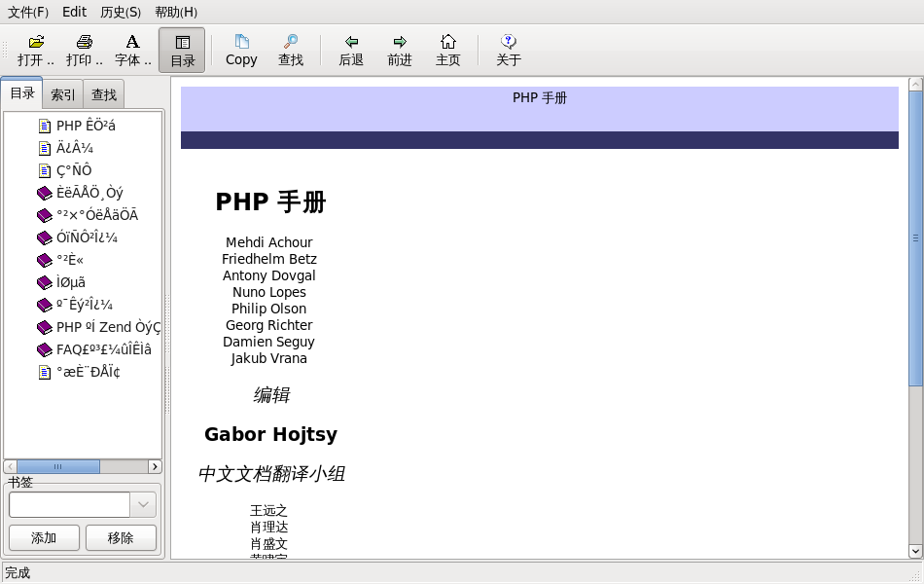924x584 pixels.
Task: Open the 关于 about icon
Action: (508, 51)
